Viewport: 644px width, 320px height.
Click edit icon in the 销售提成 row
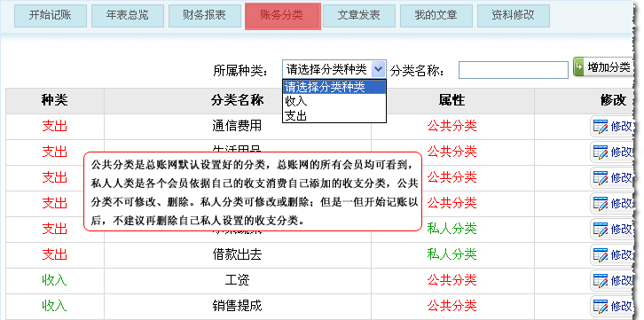tap(600, 307)
